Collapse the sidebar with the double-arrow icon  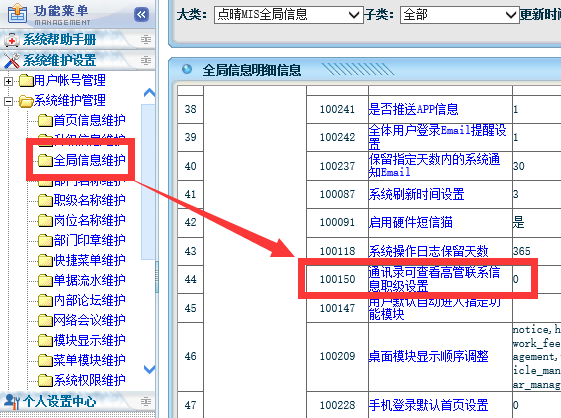click(142, 15)
